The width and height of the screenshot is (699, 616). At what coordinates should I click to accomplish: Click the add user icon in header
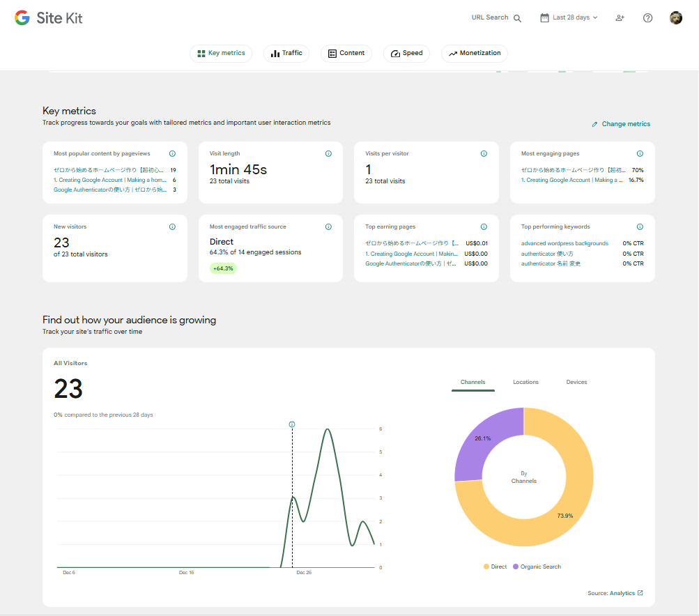point(620,18)
